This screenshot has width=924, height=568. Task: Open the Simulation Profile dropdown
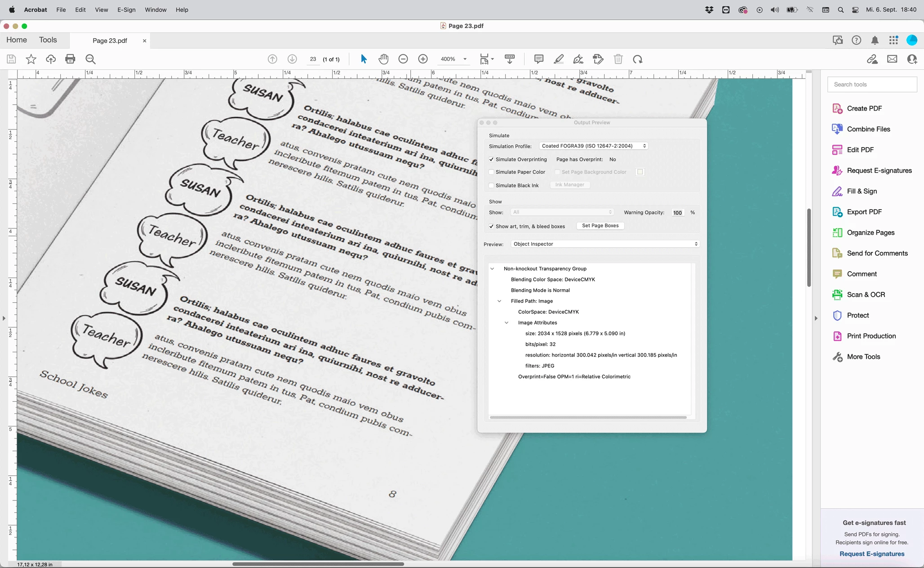(x=593, y=146)
